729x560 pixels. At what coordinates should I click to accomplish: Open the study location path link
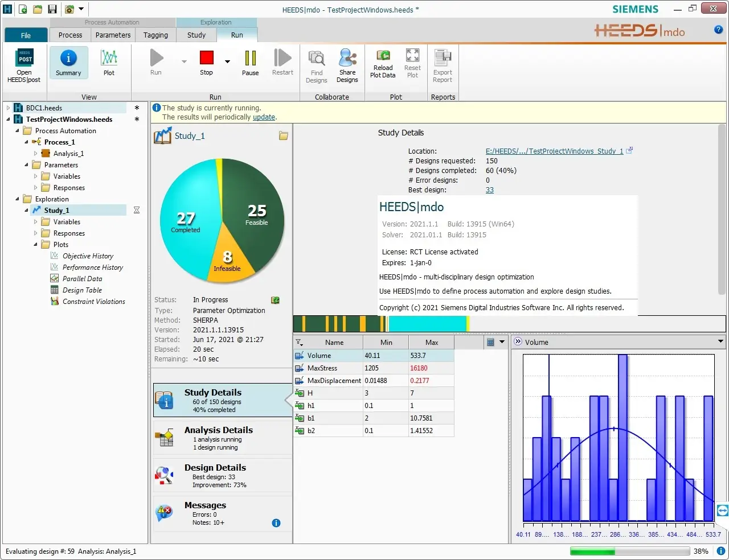(554, 151)
